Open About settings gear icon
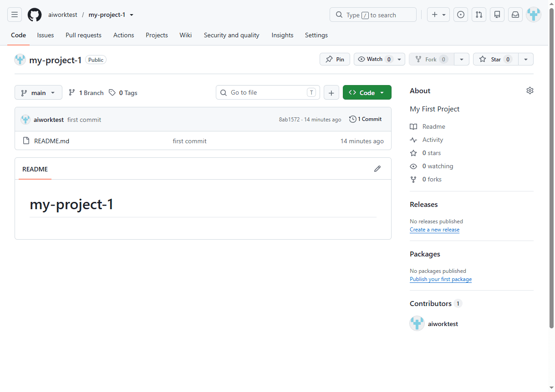Screen dimensions: 555x392 coord(530,90)
